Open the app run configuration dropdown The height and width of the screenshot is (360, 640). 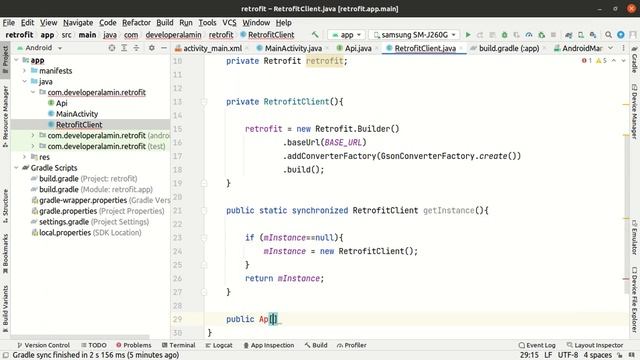pyautogui.click(x=346, y=35)
